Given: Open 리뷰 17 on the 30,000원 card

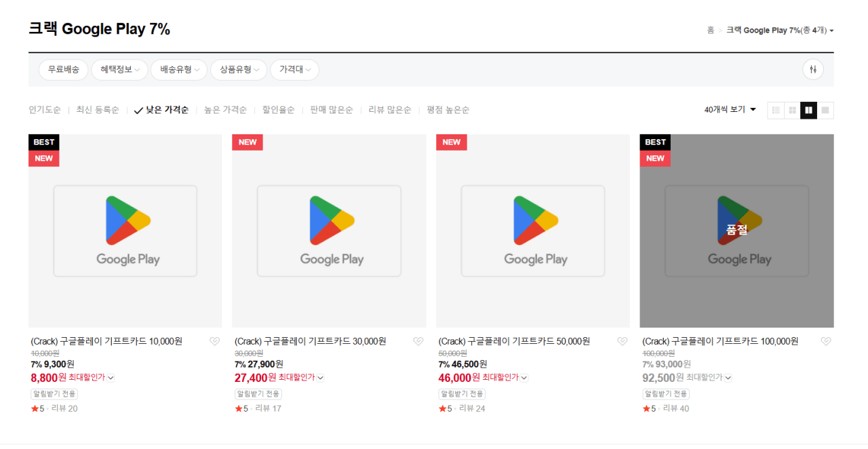Looking at the screenshot, I should 268,408.
